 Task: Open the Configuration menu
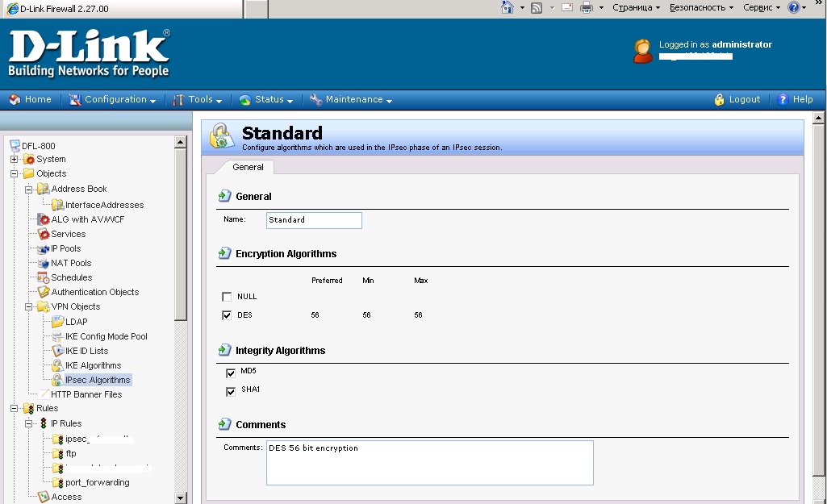pyautogui.click(x=112, y=99)
